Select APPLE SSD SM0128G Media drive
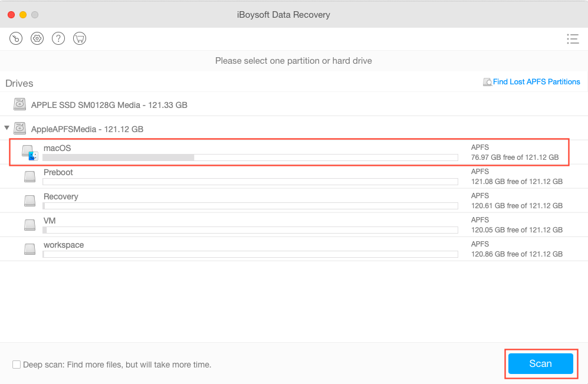 click(x=109, y=105)
